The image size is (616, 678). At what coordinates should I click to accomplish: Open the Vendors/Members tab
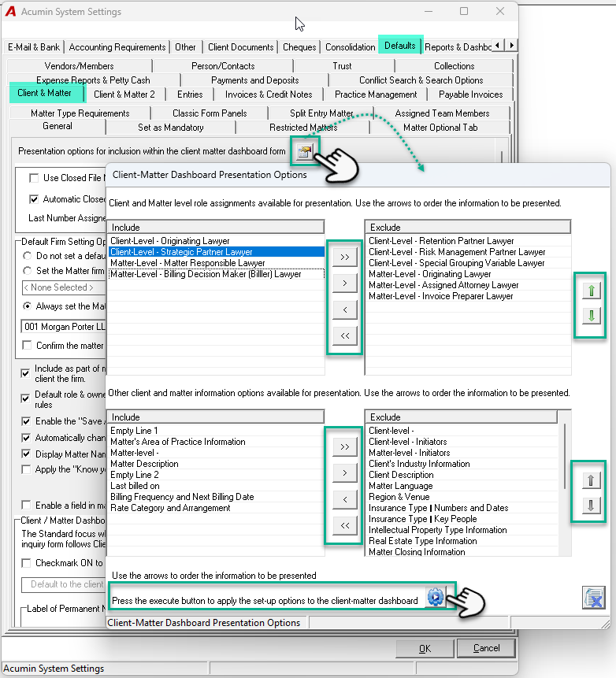pos(79,66)
